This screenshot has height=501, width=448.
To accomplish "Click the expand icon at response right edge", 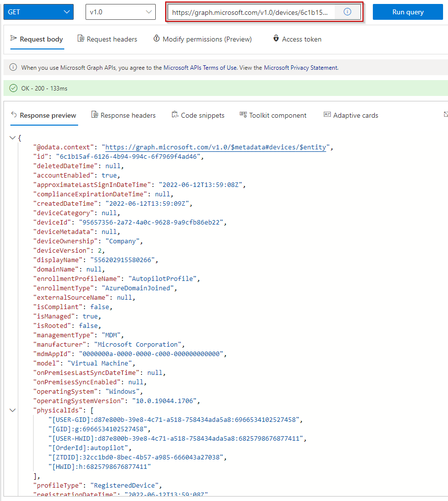I will (446, 115).
